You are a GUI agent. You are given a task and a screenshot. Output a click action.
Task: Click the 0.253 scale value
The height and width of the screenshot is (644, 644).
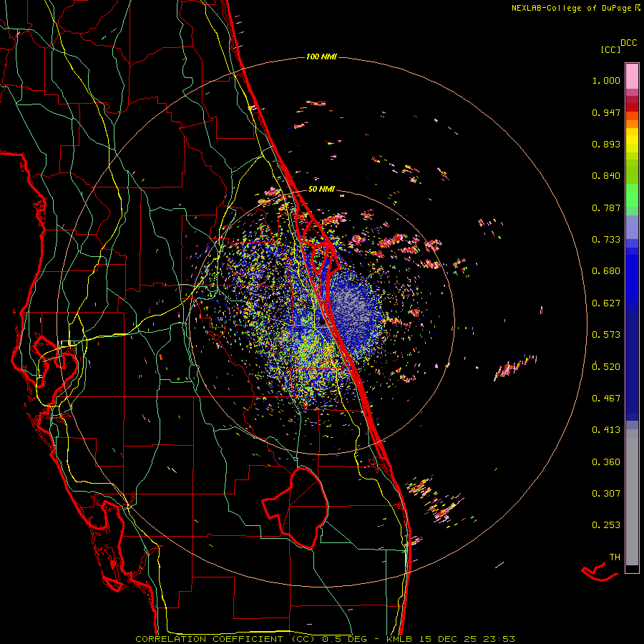click(606, 525)
